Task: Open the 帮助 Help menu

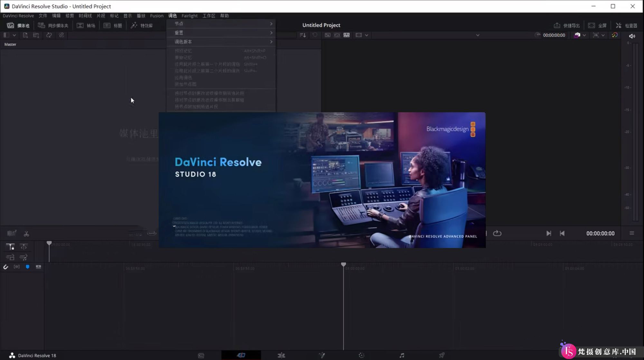Action: pyautogui.click(x=224, y=16)
